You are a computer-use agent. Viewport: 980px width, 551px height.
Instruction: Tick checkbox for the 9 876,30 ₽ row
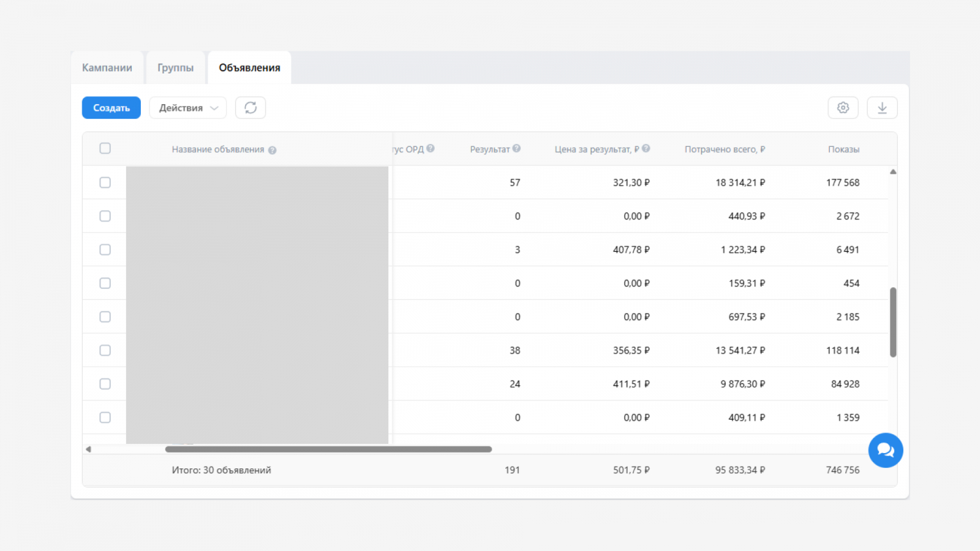pyautogui.click(x=105, y=384)
